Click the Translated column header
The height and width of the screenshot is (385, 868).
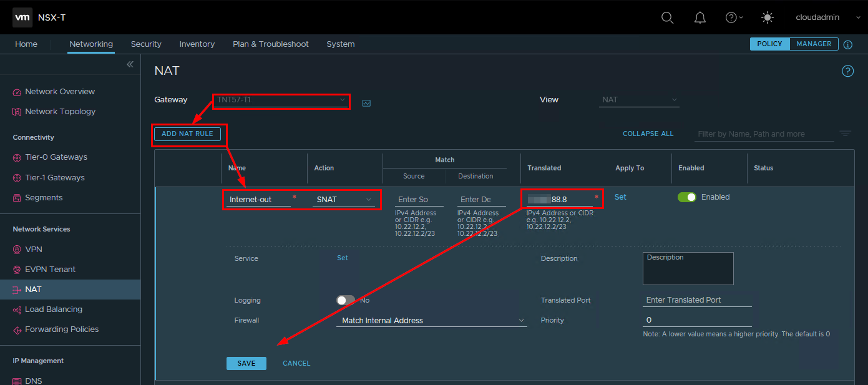click(x=544, y=168)
